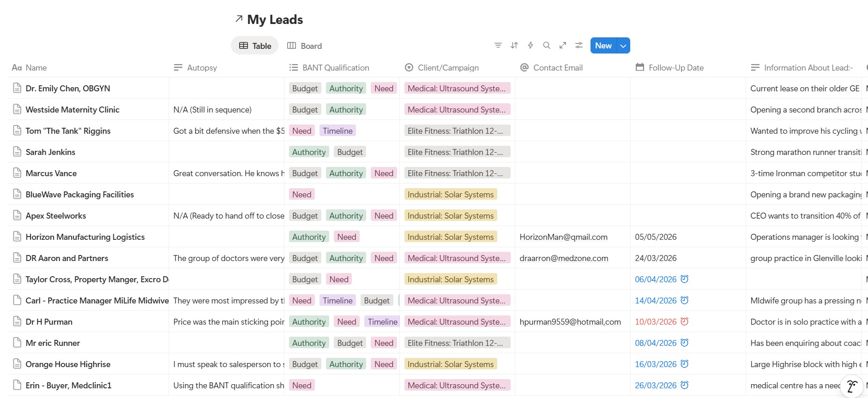Click 'Carl - Practice Manager MiLife Midwive' row name
The width and height of the screenshot is (868, 398).
coord(97,300)
